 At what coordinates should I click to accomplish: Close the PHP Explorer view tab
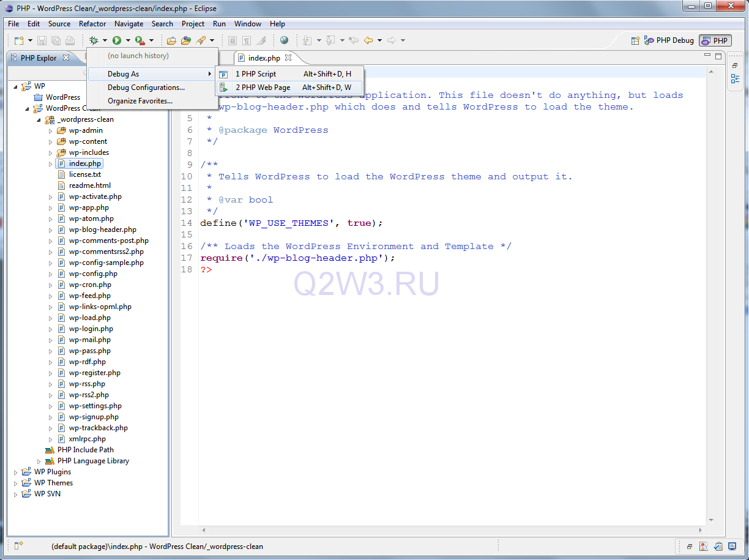coord(66,58)
